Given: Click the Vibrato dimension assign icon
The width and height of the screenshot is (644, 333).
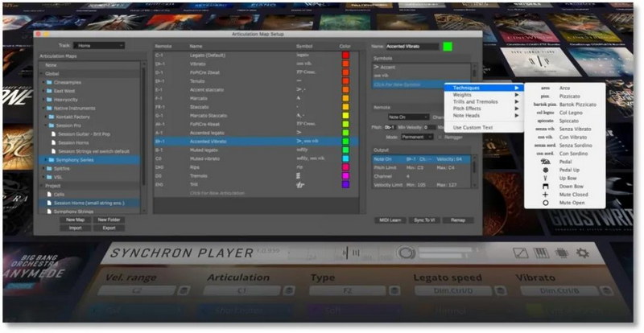Looking at the screenshot, I should click(x=606, y=290).
